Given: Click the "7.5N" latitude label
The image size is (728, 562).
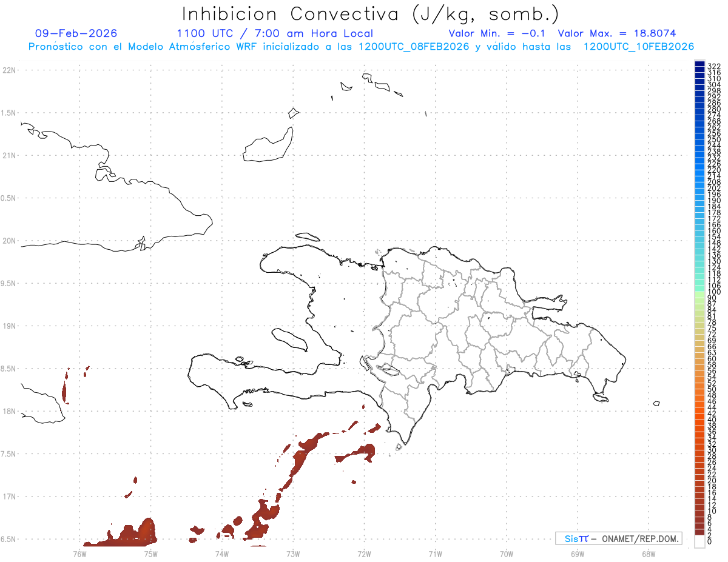Looking at the screenshot, I should coord(9,454).
